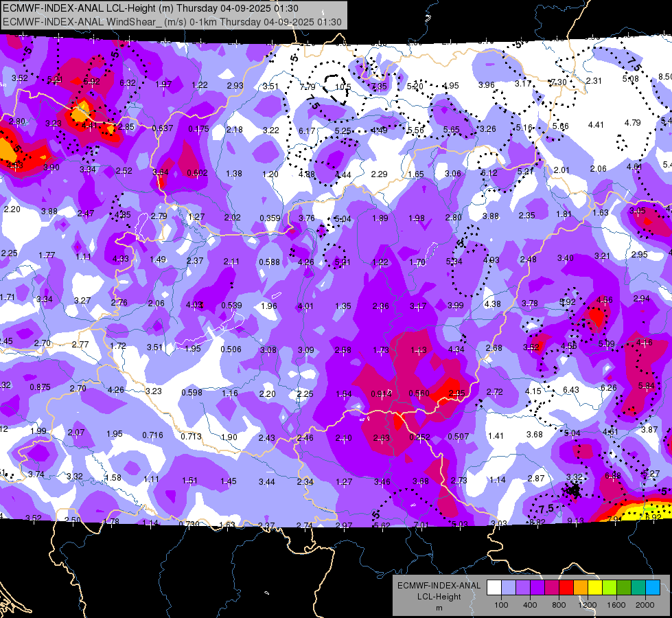Click the wind shear value '0.507'
This screenshot has height=618, width=672.
(458, 437)
